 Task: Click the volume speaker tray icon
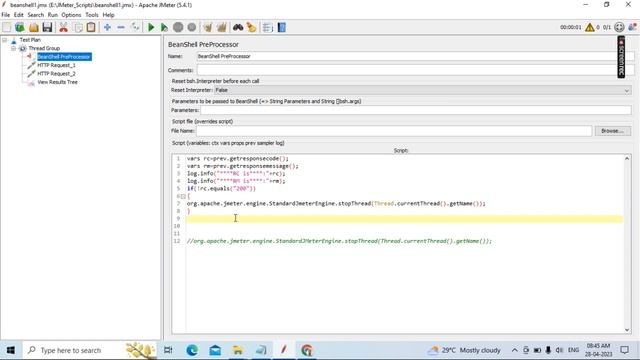pos(560,350)
